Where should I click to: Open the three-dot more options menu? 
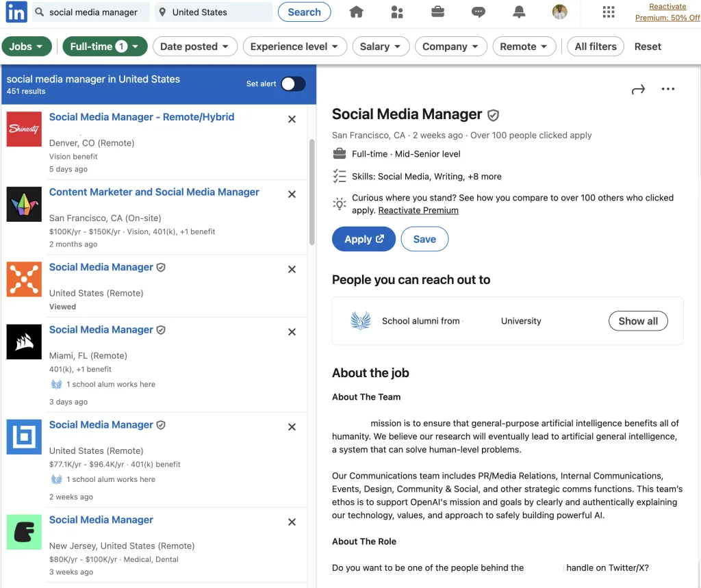pos(668,90)
